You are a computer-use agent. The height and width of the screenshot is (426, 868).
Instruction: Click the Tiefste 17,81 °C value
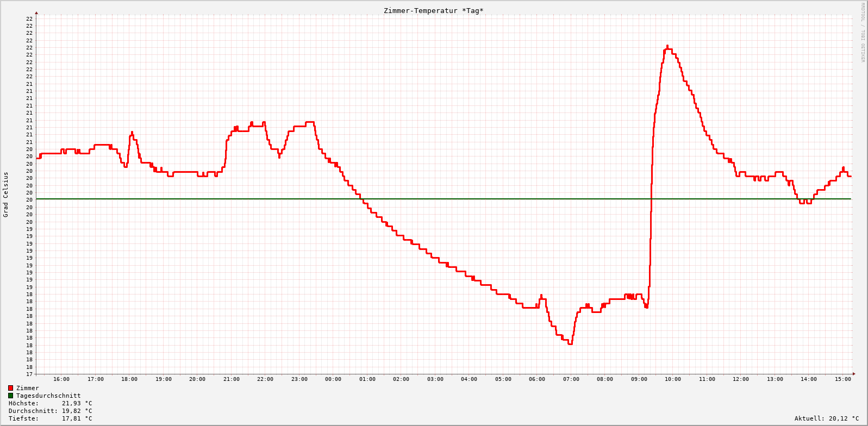tap(77, 418)
